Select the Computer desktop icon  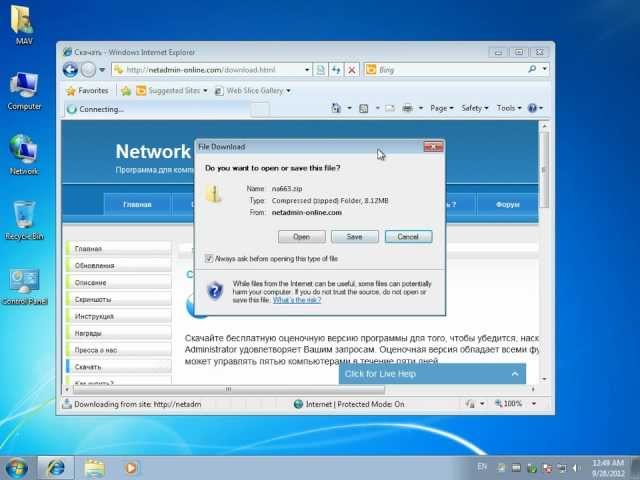[x=24, y=91]
